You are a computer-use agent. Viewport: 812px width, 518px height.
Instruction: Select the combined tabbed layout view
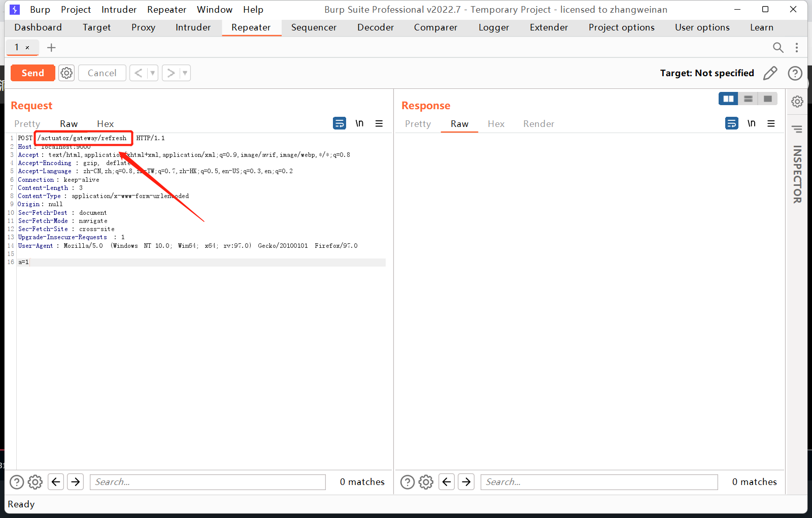click(x=767, y=99)
